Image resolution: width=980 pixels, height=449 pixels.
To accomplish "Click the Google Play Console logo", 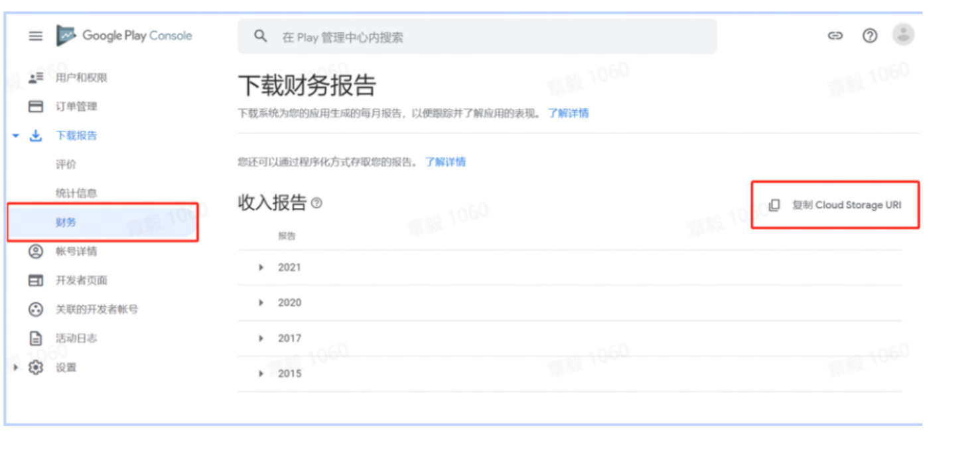I will pyautogui.click(x=125, y=36).
